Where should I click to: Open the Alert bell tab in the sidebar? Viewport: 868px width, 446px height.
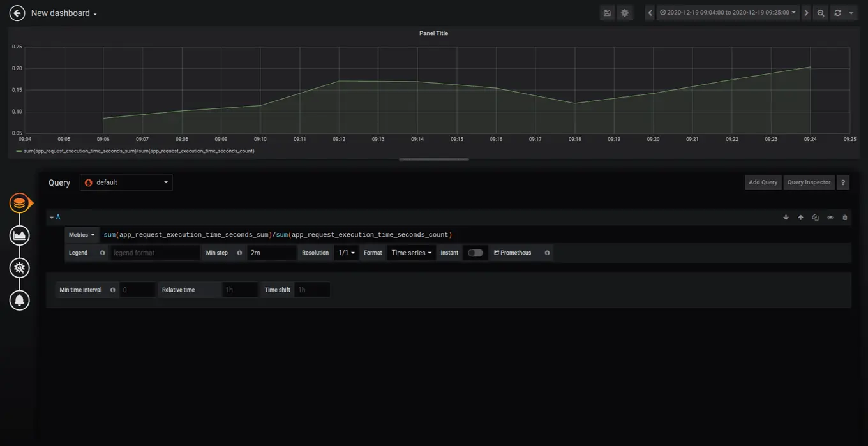(20, 300)
